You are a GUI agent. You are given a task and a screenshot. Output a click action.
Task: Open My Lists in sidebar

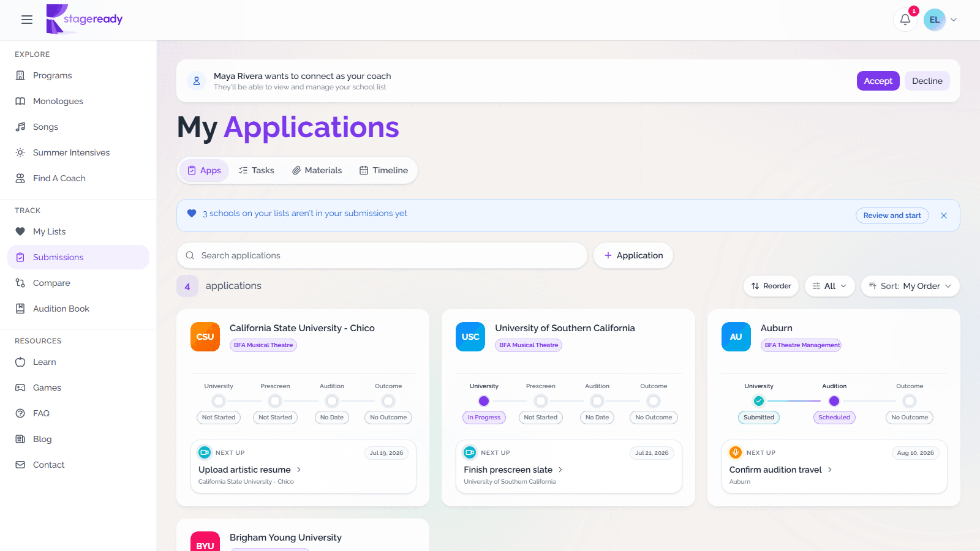coord(78,231)
